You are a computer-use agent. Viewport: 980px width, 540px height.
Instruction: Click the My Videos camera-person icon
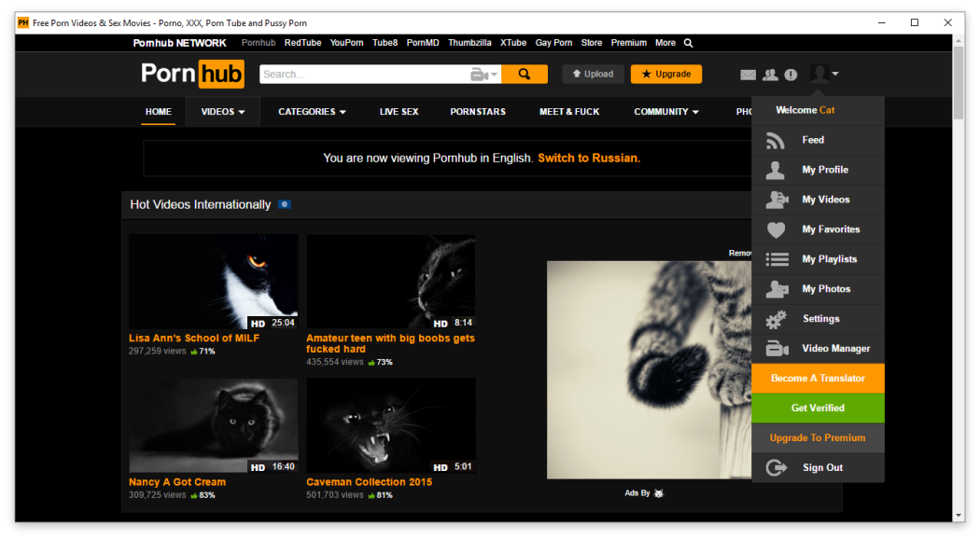click(x=777, y=200)
